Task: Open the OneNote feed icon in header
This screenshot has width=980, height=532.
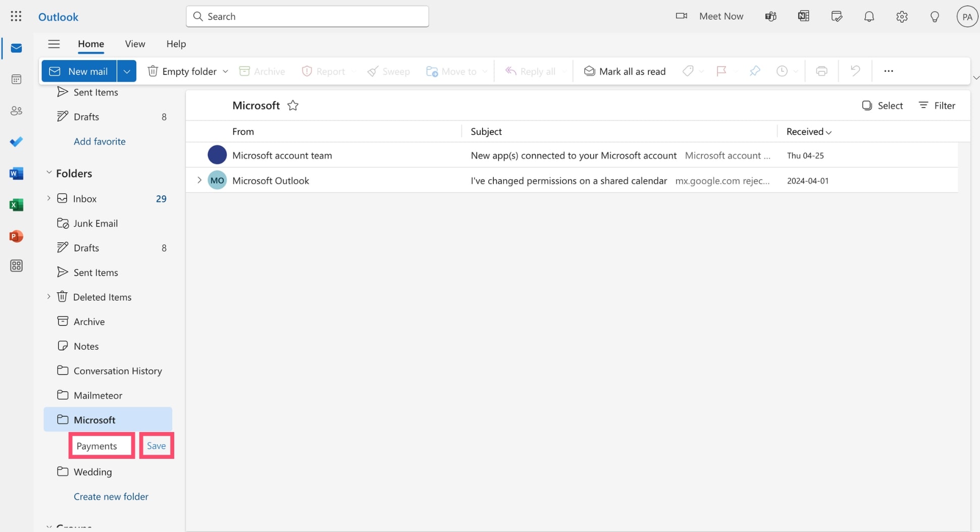Action: pyautogui.click(x=803, y=16)
